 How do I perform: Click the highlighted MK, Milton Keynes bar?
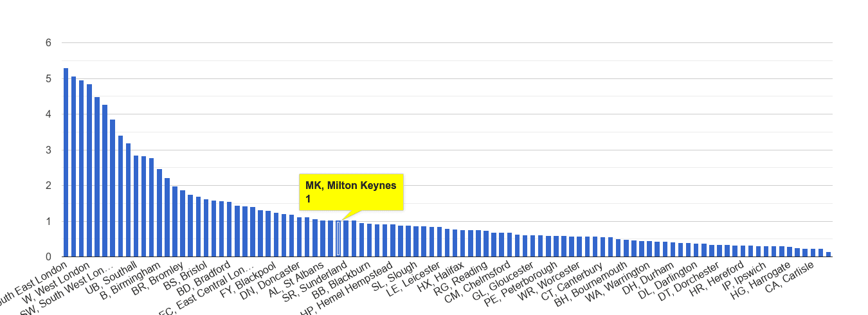click(x=338, y=239)
